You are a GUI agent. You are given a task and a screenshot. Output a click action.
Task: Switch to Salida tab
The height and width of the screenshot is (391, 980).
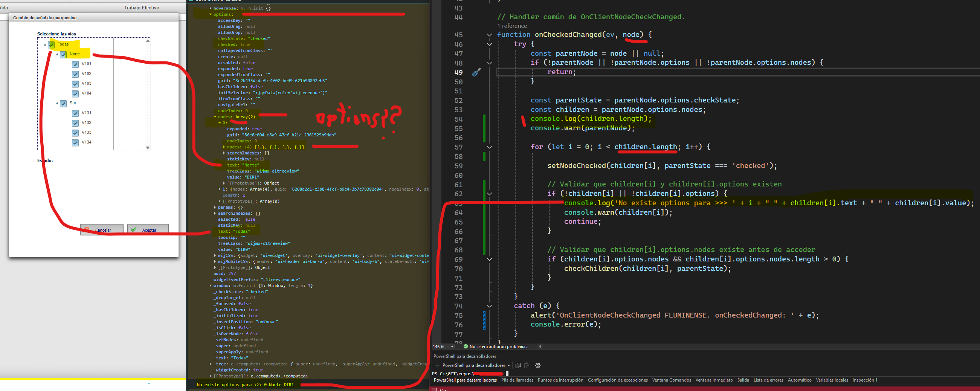point(743,380)
